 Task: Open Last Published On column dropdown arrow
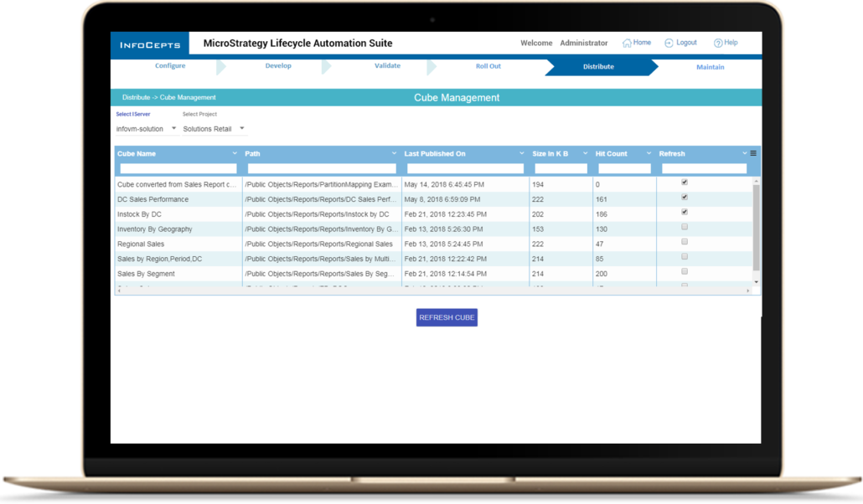tap(522, 154)
